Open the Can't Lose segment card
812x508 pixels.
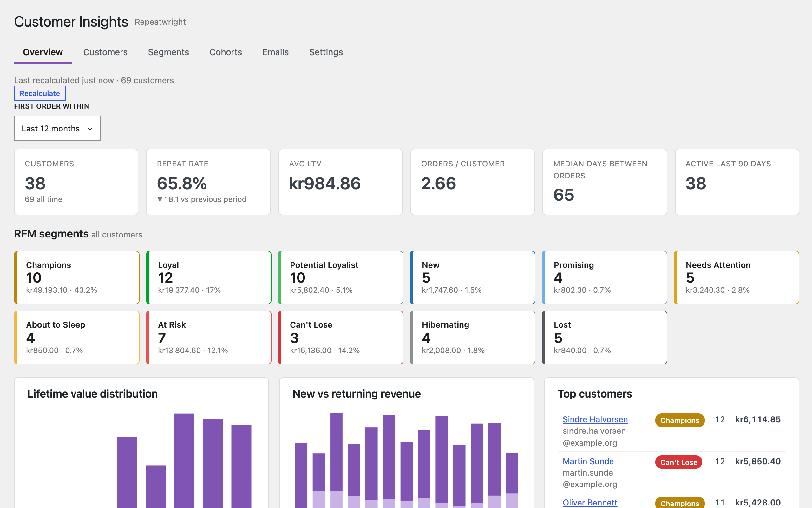point(340,337)
